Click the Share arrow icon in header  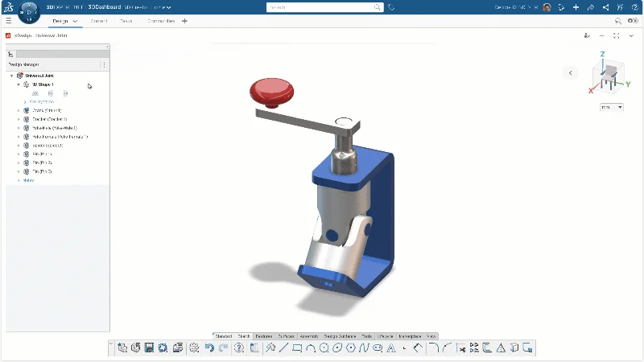click(x=591, y=7)
